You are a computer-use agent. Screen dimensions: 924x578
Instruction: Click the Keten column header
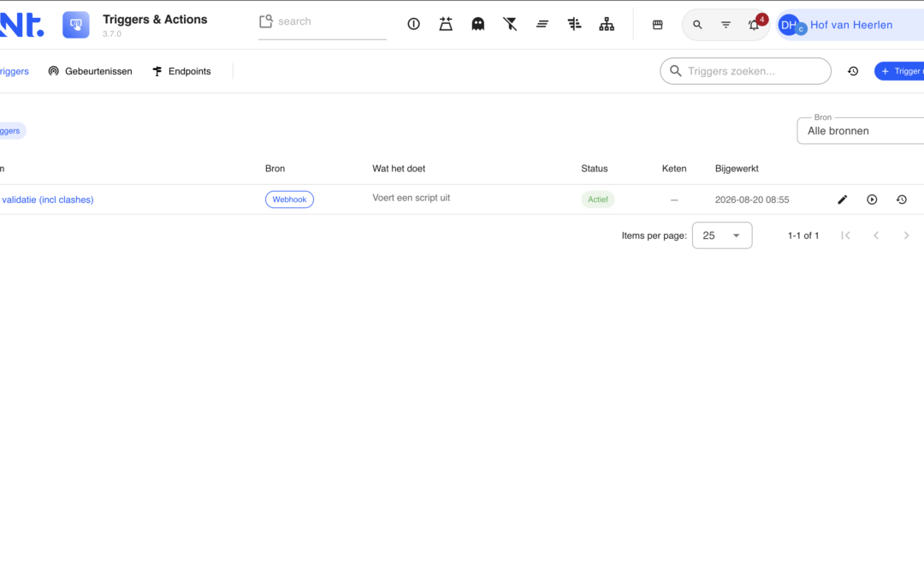(674, 169)
